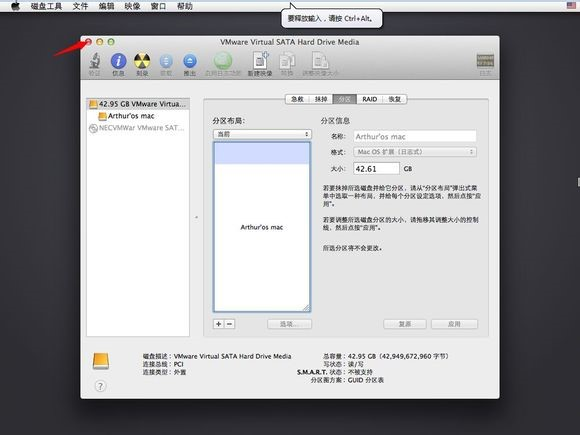The width and height of the screenshot is (580, 435).
Task: Click the US flag input source icon
Action: (571, 5)
